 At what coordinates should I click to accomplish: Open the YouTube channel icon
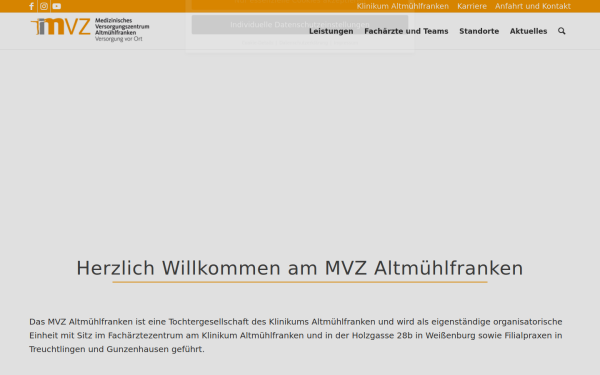(57, 6)
